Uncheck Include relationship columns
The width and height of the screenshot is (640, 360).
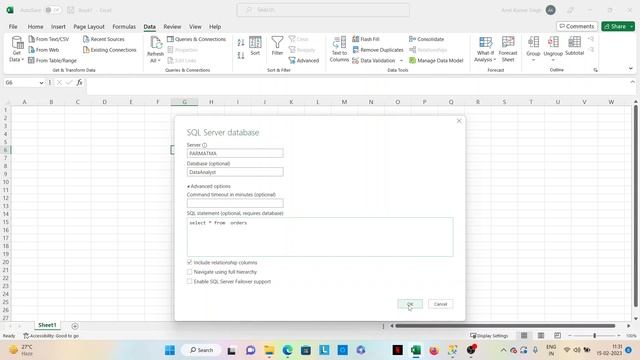pyautogui.click(x=189, y=262)
